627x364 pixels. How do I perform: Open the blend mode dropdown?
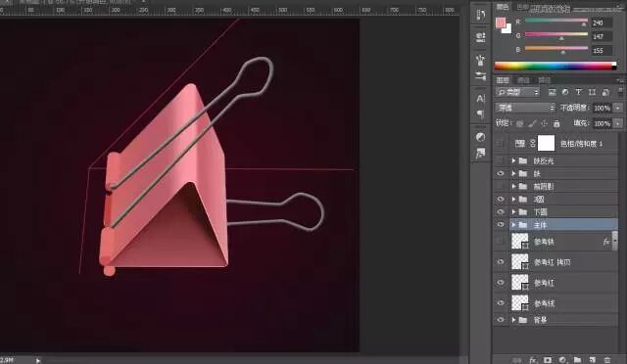click(525, 108)
